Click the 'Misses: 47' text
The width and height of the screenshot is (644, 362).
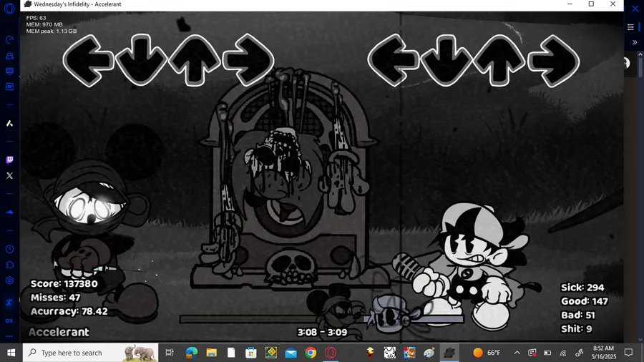point(55,298)
